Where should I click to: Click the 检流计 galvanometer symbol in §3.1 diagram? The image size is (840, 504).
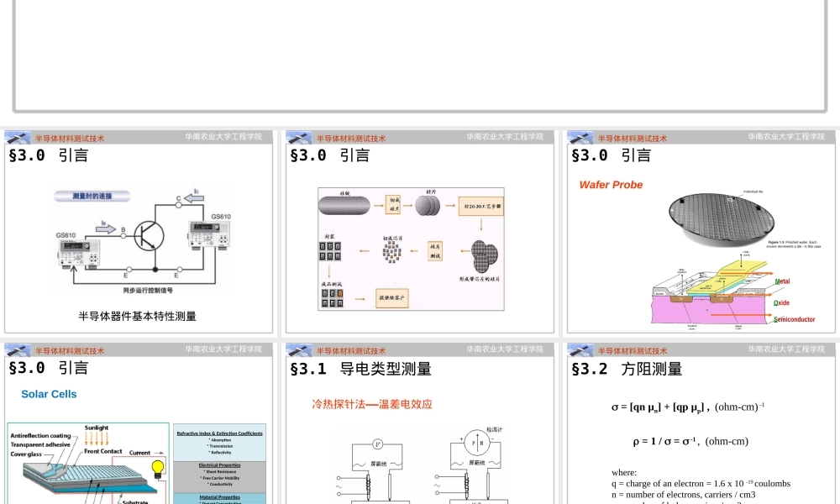pos(477,443)
